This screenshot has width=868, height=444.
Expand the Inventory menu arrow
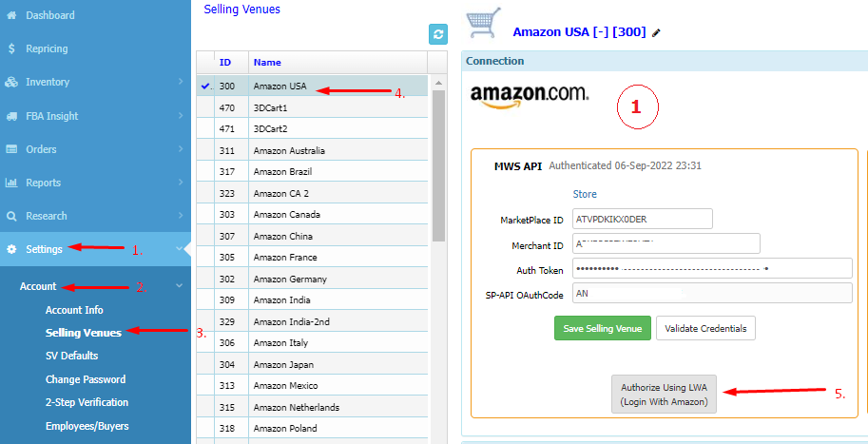180,83
